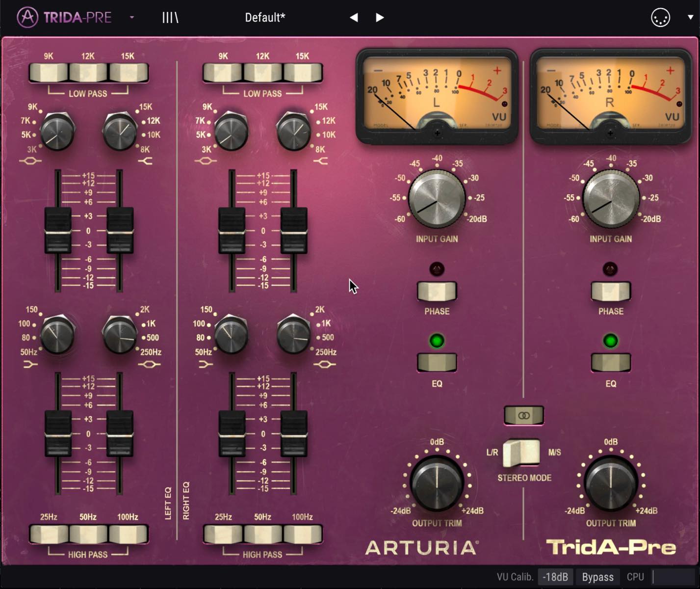Click the Default* preset name

coord(265,18)
